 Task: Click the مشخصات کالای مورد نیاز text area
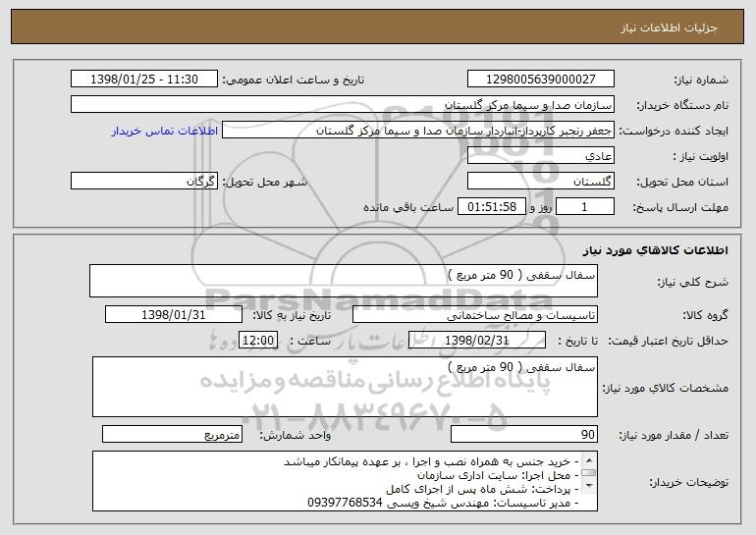tap(345, 387)
